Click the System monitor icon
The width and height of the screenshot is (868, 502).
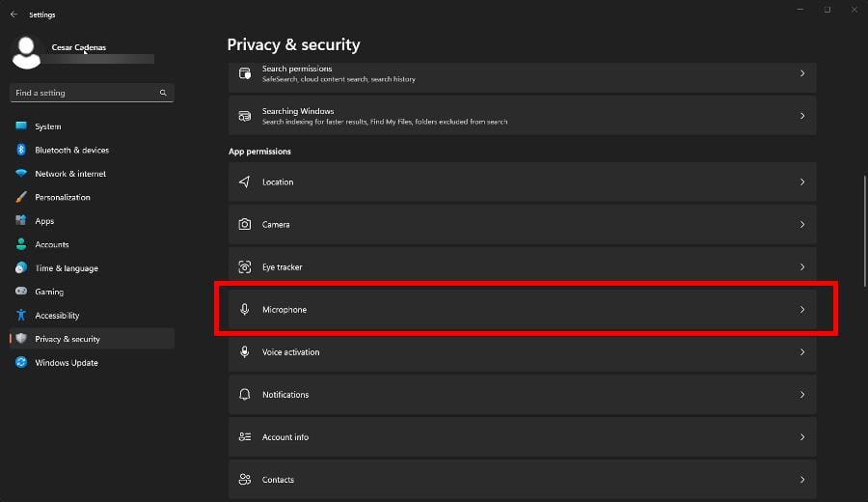tap(21, 125)
